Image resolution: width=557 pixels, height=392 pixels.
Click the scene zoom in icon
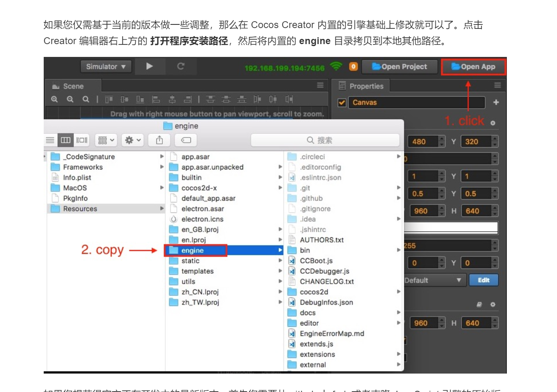(55, 99)
